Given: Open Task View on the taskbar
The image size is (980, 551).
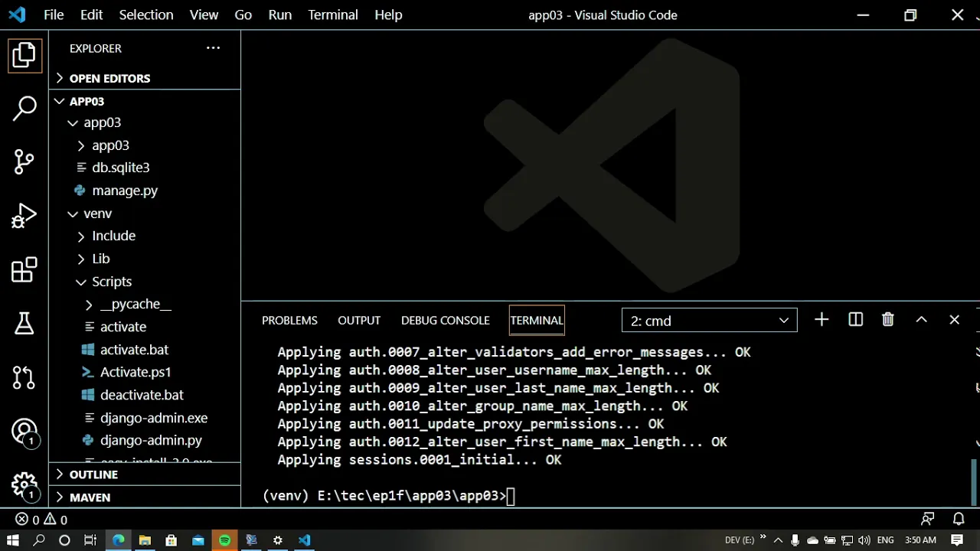Looking at the screenshot, I should click(90, 540).
